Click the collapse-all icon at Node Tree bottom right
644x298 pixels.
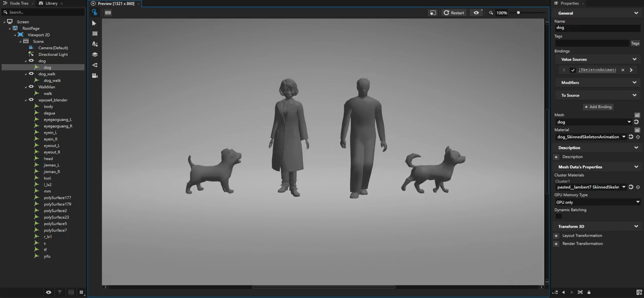tap(82, 292)
